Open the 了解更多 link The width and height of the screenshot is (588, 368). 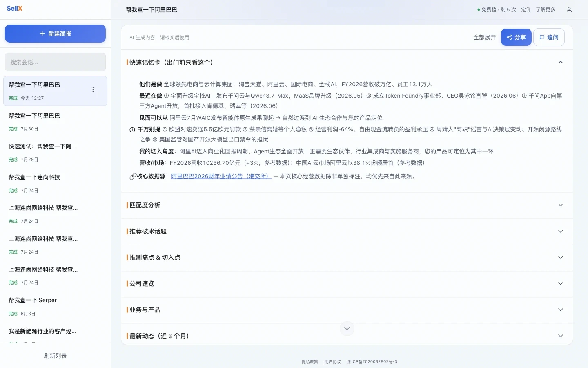[546, 9]
